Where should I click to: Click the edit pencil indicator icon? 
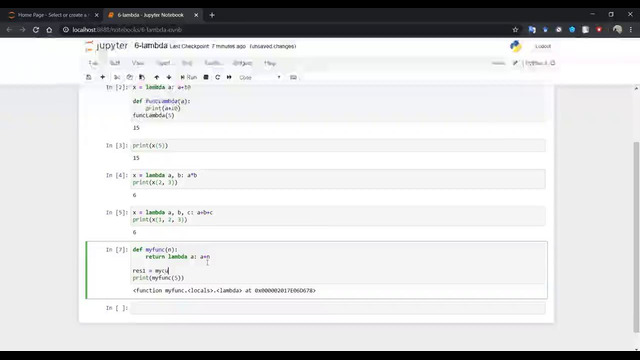pyautogui.click(x=515, y=63)
